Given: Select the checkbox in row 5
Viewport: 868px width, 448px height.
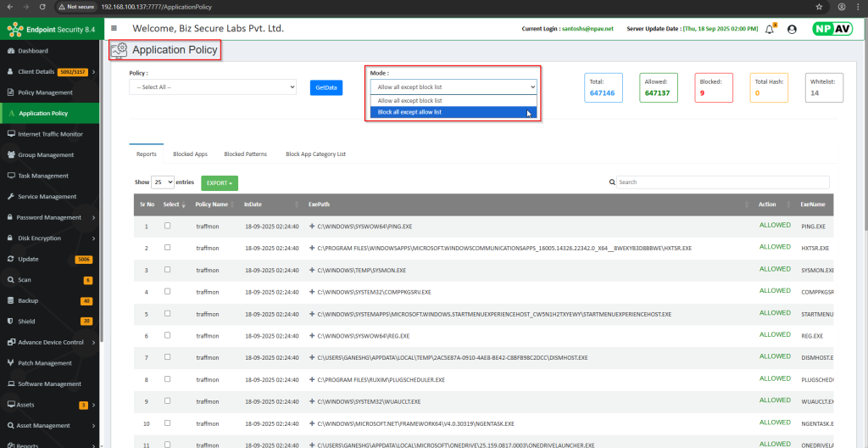Looking at the screenshot, I should (168, 313).
